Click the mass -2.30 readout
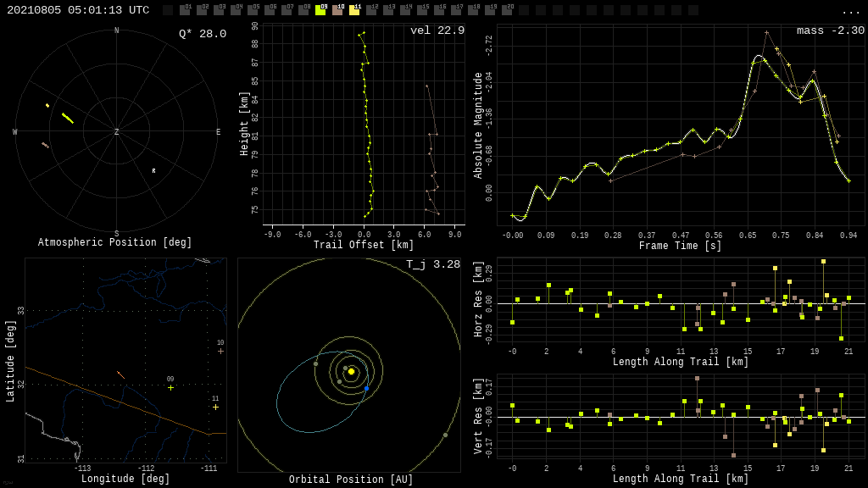 point(830,30)
